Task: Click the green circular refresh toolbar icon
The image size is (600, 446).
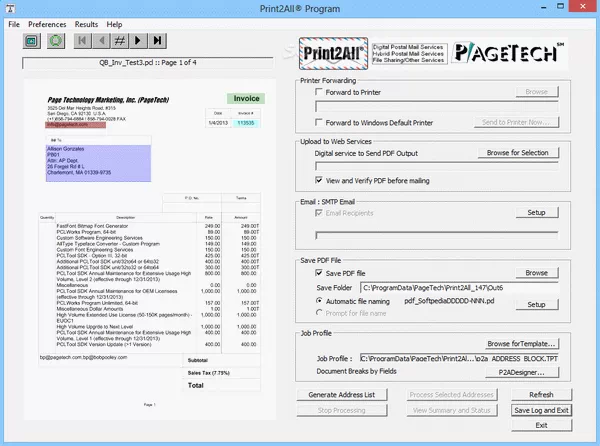Action: [x=56, y=41]
